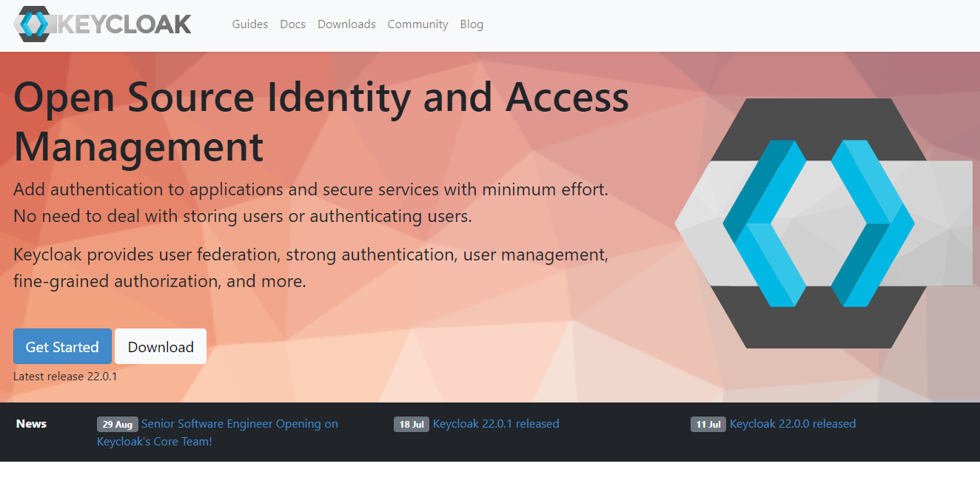Open the Blog navigation item
Image resolution: width=980 pixels, height=492 pixels.
click(471, 24)
